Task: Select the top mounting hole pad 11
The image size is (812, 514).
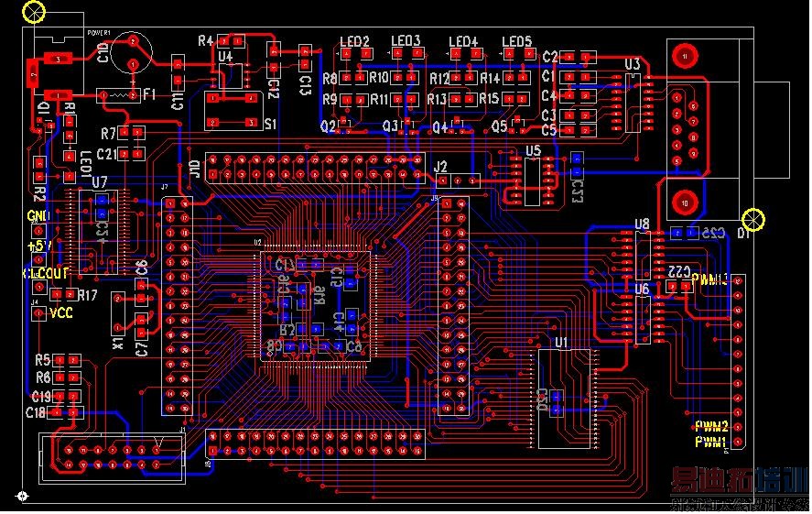Action: [x=685, y=56]
